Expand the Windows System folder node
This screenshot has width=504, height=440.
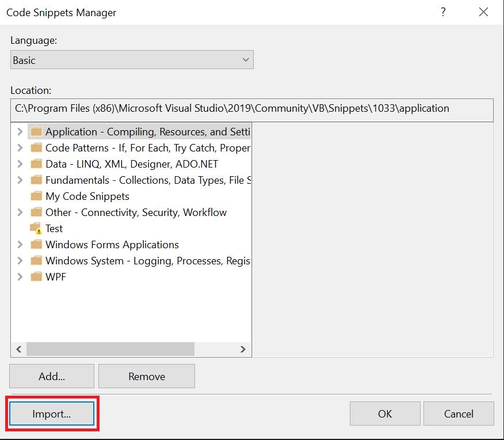click(20, 261)
